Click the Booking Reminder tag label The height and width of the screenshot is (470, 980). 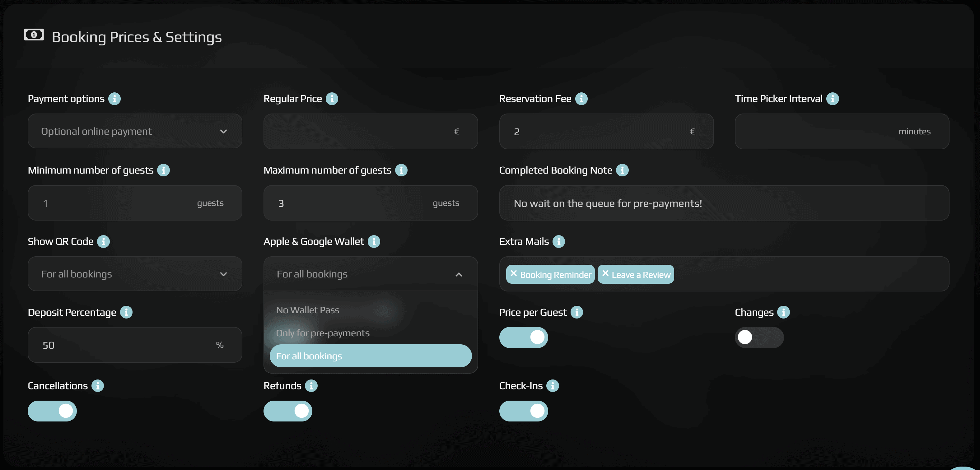(555, 275)
